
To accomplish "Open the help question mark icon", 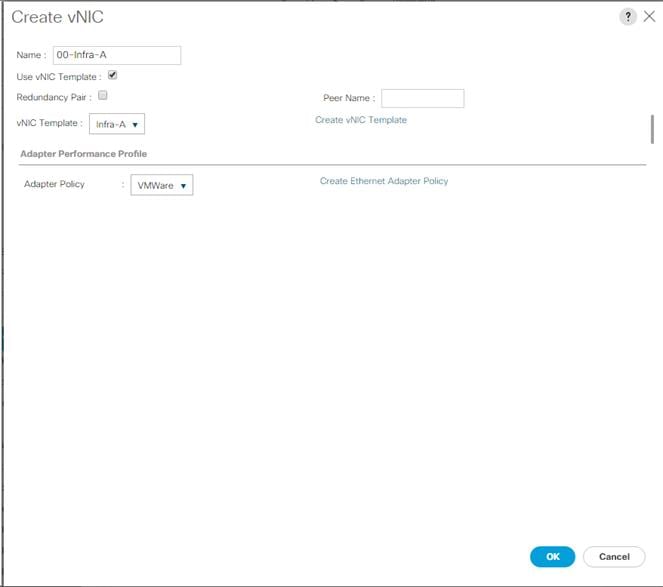I will pos(628,17).
